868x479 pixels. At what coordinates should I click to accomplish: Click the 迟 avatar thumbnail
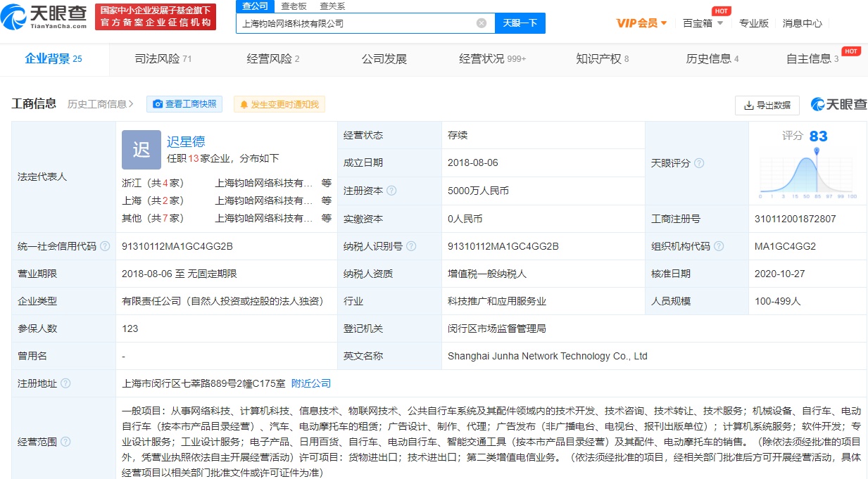(141, 150)
